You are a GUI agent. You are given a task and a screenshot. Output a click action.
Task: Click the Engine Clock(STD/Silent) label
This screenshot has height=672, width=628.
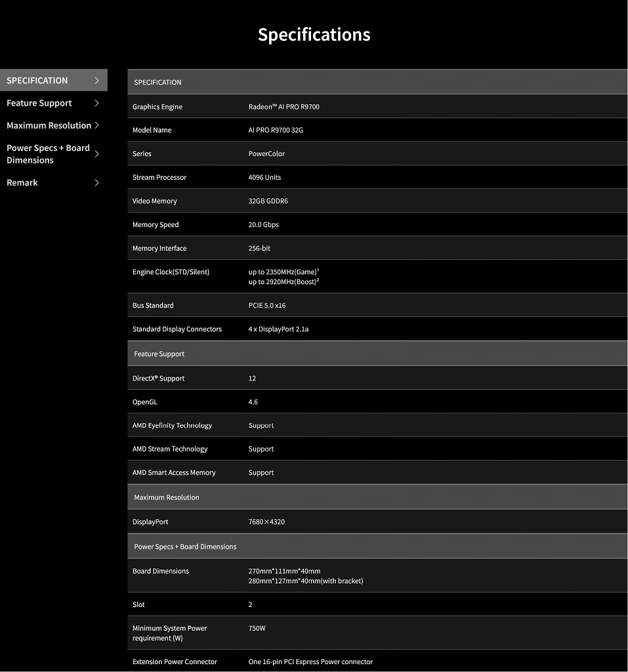click(x=171, y=272)
